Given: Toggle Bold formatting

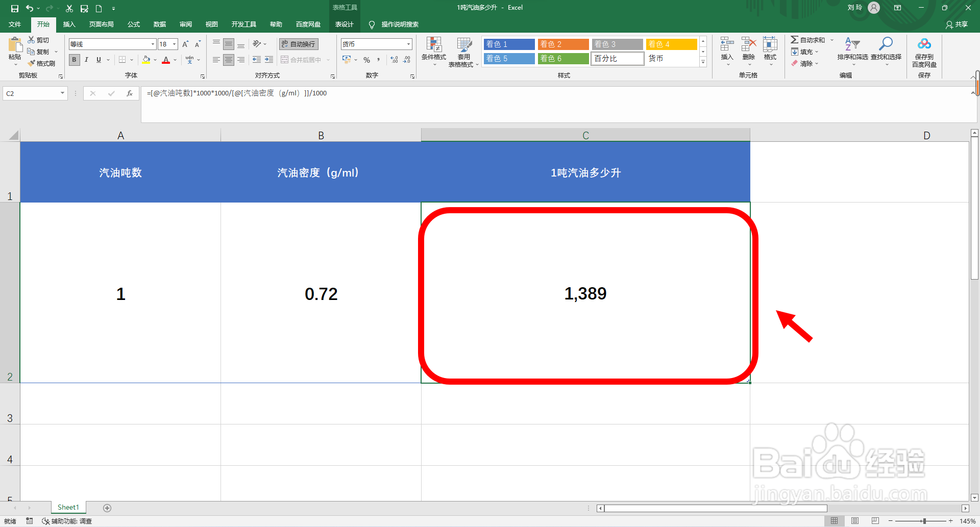Looking at the screenshot, I should tap(74, 60).
